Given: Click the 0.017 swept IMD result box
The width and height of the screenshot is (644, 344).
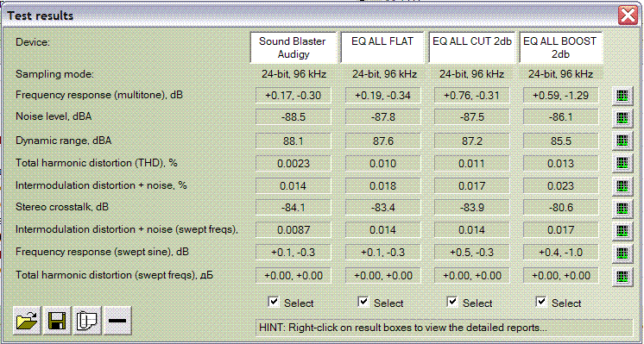Looking at the screenshot, I should tap(560, 229).
